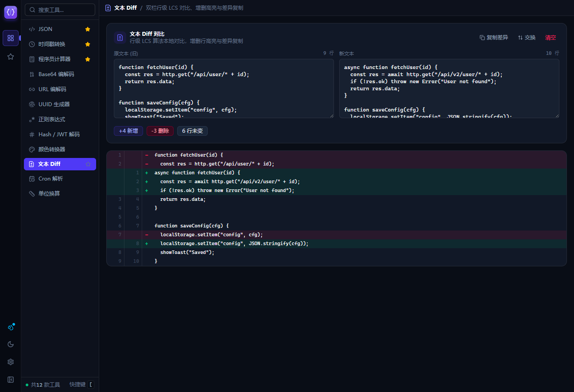Click the hash icon beside Hash / JWT 解码
This screenshot has width=574, height=392.
[x=32, y=135]
